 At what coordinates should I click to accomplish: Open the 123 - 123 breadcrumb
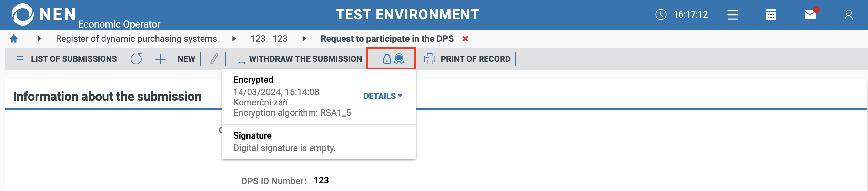pos(269,39)
